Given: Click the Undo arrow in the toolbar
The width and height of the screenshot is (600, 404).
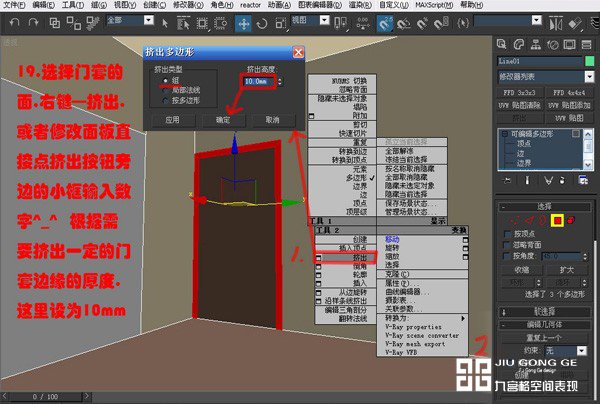Looking at the screenshot, I should (x=14, y=23).
